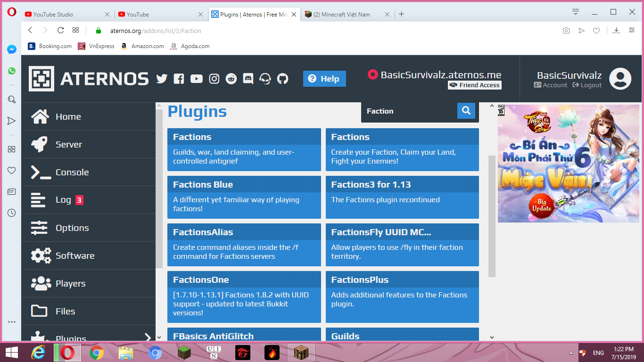This screenshot has width=644, height=362.
Task: Click the GitHub icon in header
Action: (x=282, y=79)
